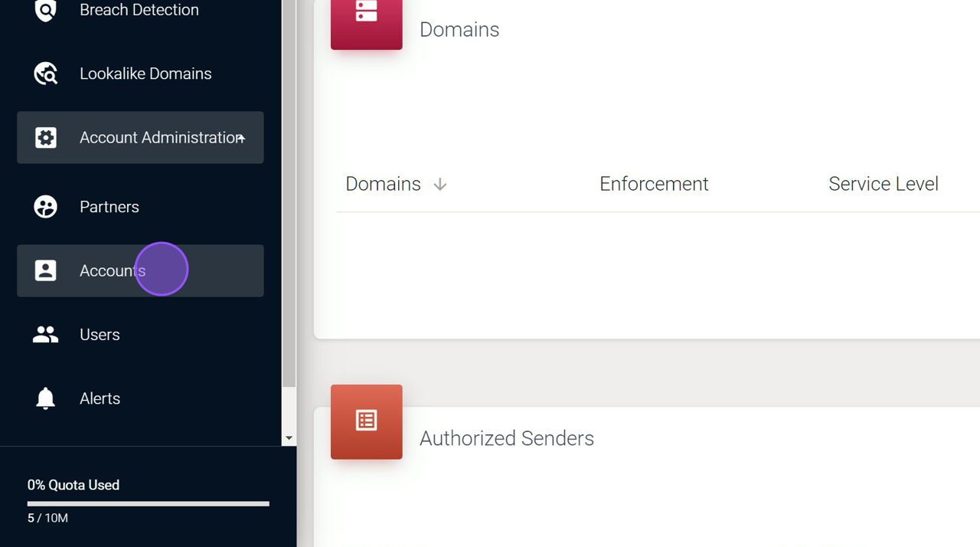This screenshot has height=547, width=980.
Task: Sort by the Enforcement column header
Action: point(654,184)
